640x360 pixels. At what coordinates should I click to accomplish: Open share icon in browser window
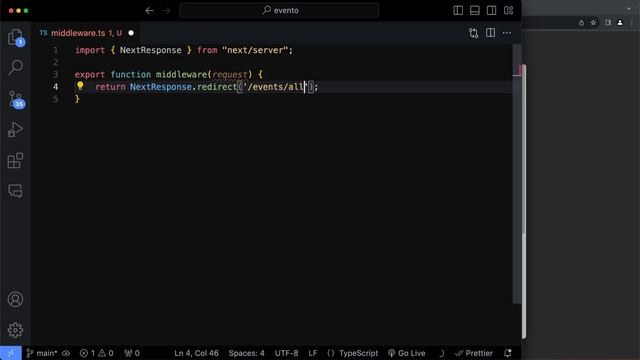pos(581,23)
